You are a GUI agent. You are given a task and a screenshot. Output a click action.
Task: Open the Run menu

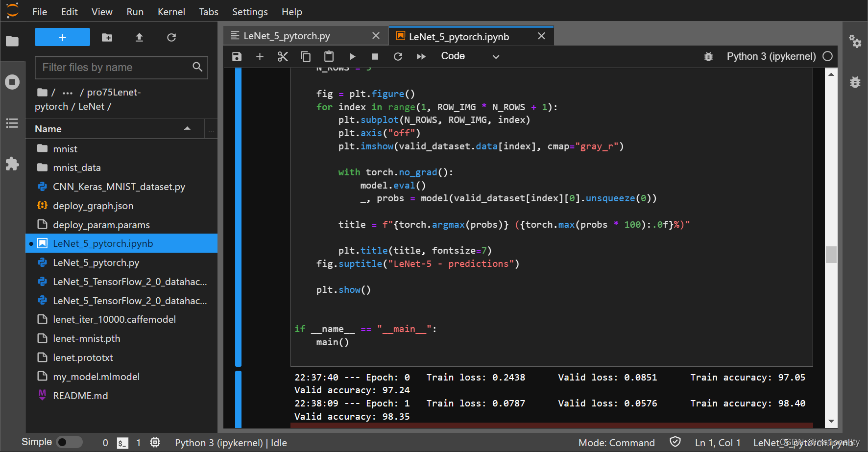click(x=135, y=12)
